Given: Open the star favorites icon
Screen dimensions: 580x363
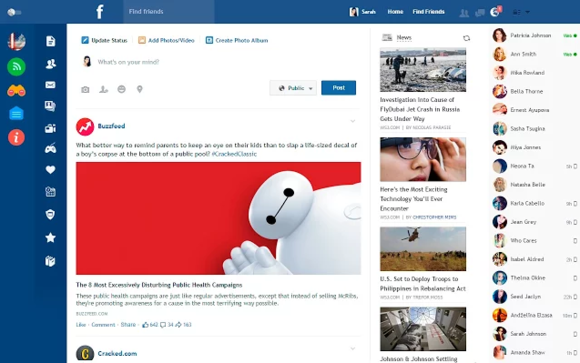Looking at the screenshot, I should [x=50, y=238].
